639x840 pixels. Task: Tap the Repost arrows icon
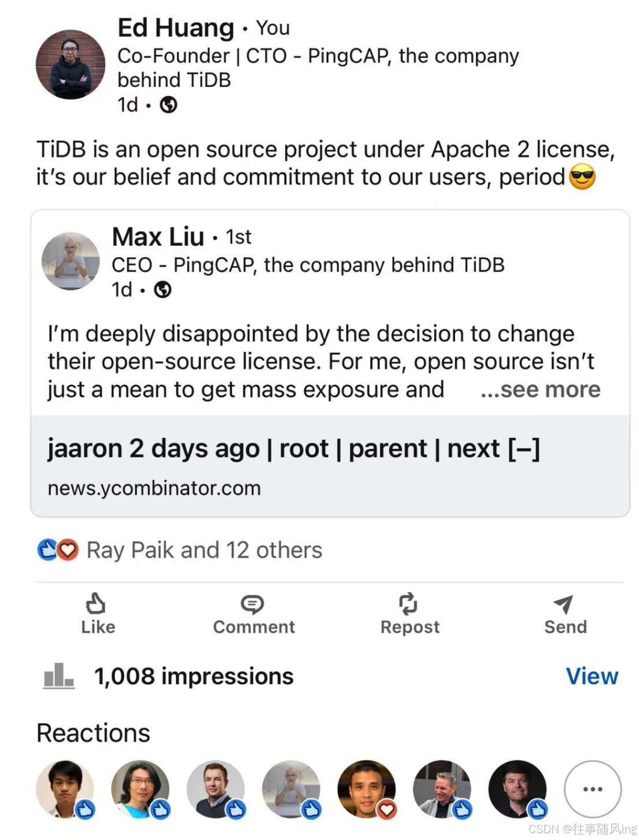(x=408, y=603)
